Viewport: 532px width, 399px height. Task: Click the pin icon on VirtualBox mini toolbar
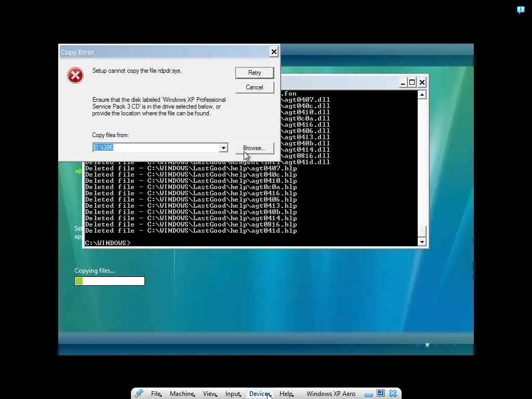(139, 393)
